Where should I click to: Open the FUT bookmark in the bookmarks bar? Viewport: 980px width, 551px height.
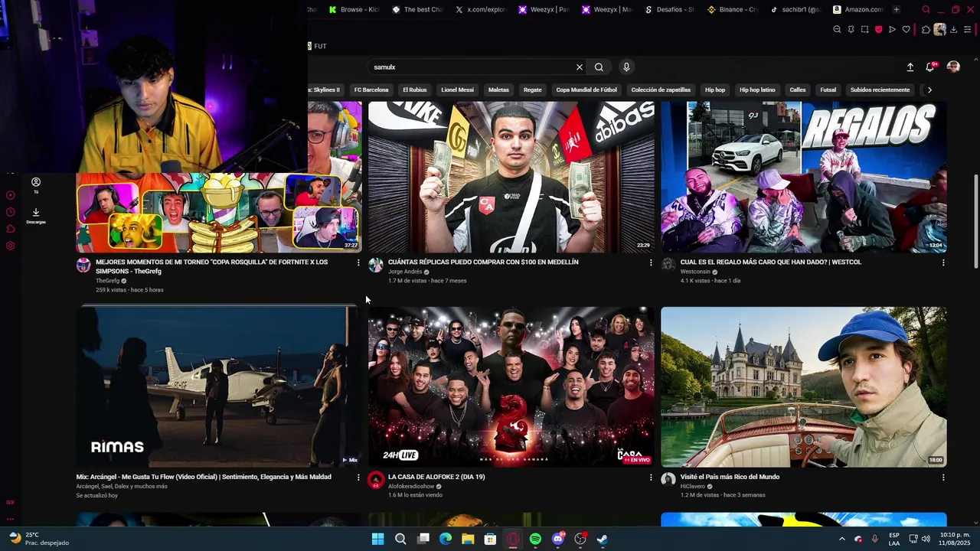(316, 46)
